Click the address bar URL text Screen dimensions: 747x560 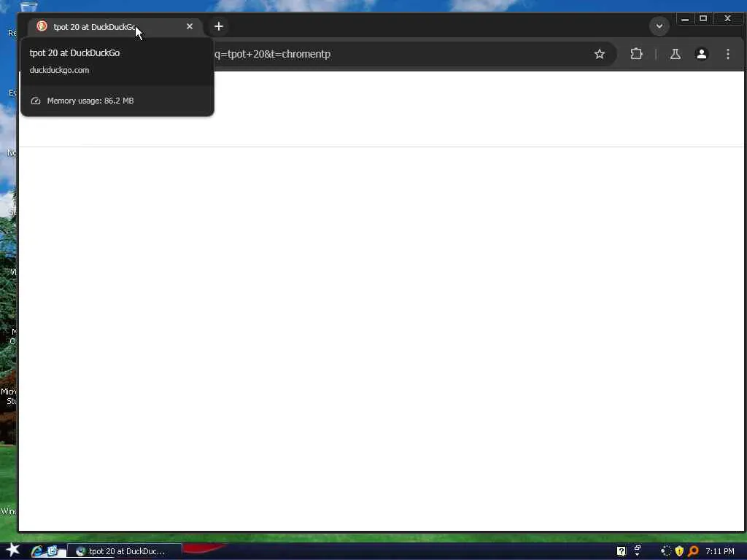coord(273,54)
